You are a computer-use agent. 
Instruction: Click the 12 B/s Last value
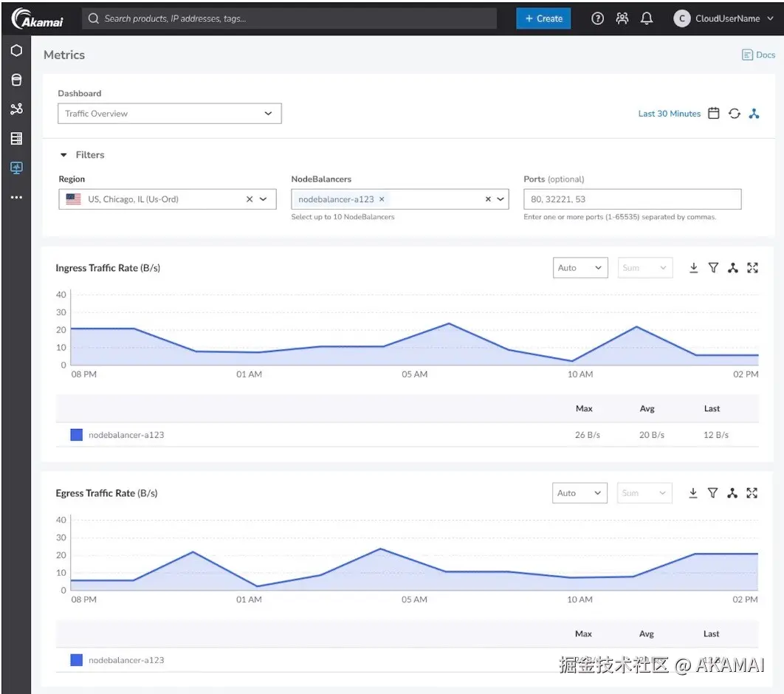(715, 435)
